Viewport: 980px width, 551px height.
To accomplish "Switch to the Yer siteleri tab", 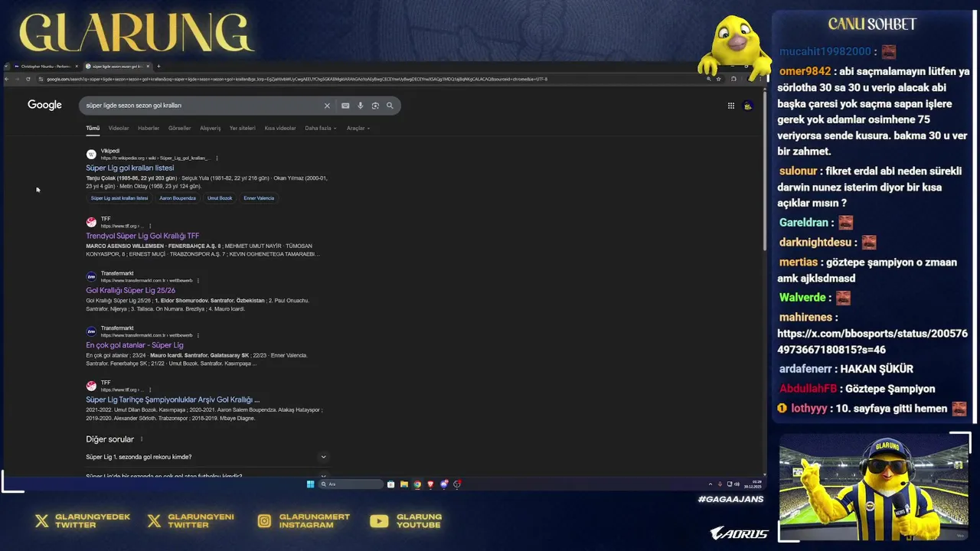I will (243, 128).
